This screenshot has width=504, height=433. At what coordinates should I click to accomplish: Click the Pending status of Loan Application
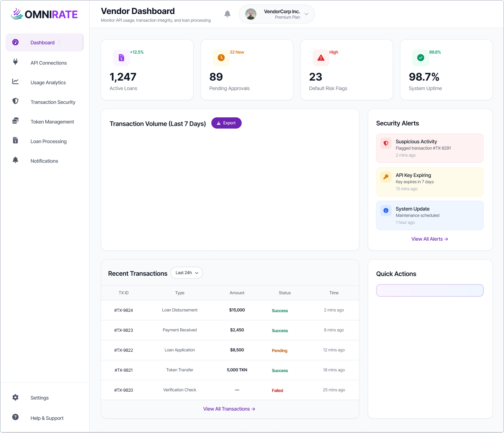pyautogui.click(x=280, y=351)
